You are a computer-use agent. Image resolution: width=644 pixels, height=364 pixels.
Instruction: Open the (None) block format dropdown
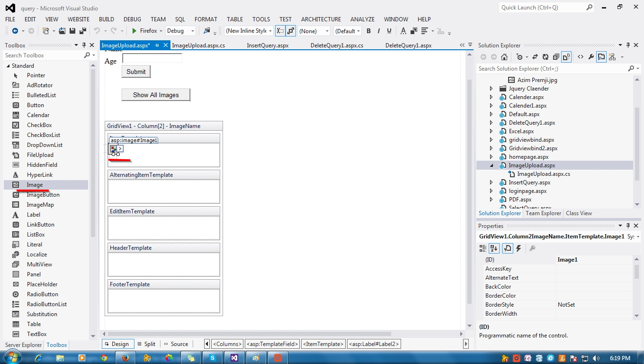pos(327,31)
